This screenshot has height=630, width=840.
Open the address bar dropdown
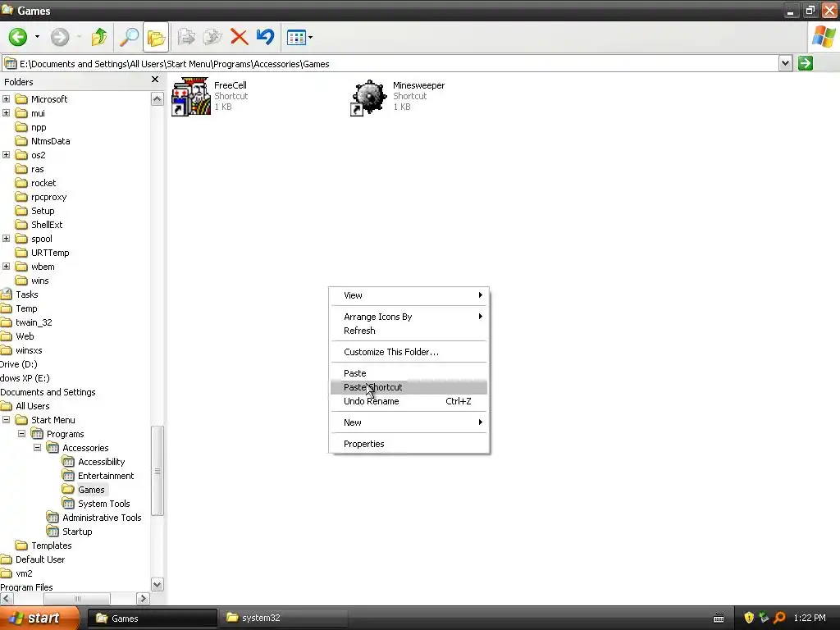(785, 63)
